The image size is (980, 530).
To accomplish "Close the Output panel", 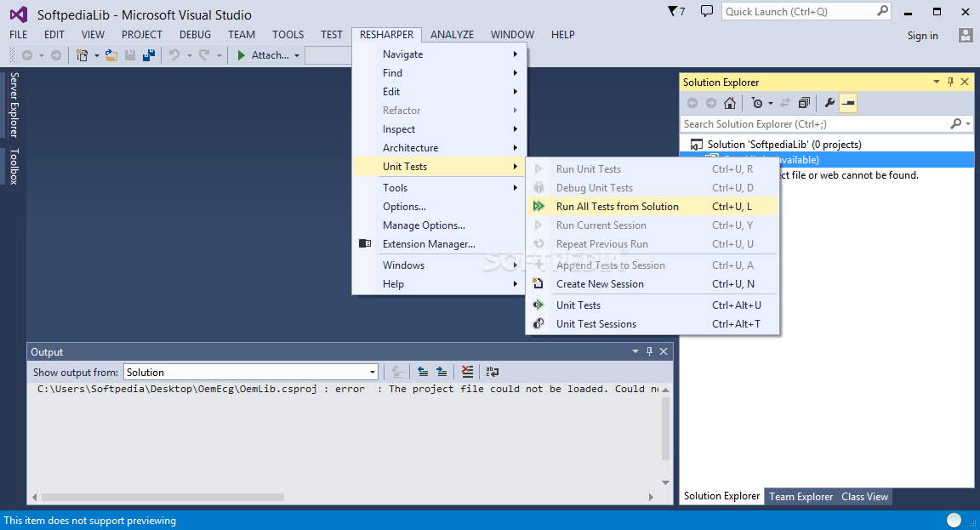I will pos(664,352).
